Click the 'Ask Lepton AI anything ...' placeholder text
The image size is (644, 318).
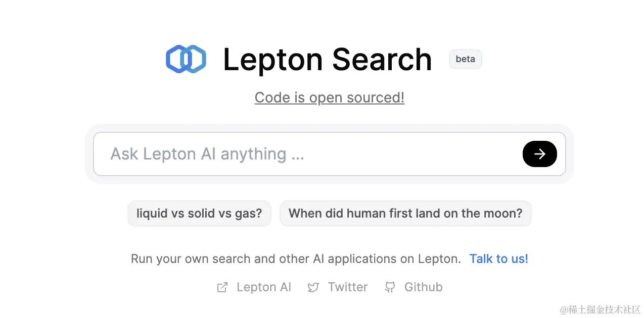(207, 154)
